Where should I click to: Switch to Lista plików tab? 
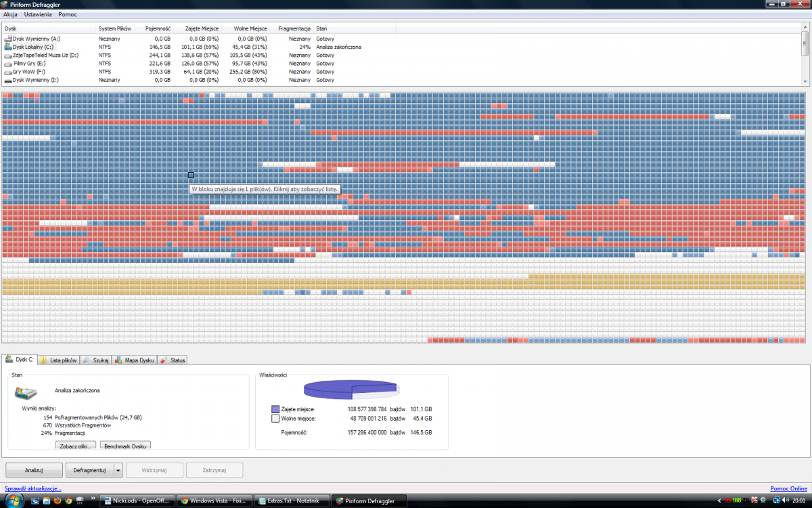(x=59, y=360)
